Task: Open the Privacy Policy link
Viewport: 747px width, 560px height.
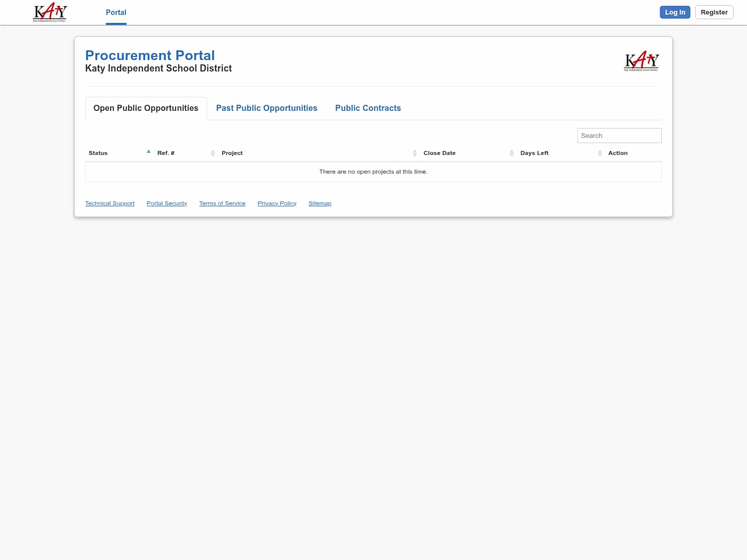Action: tap(276, 203)
